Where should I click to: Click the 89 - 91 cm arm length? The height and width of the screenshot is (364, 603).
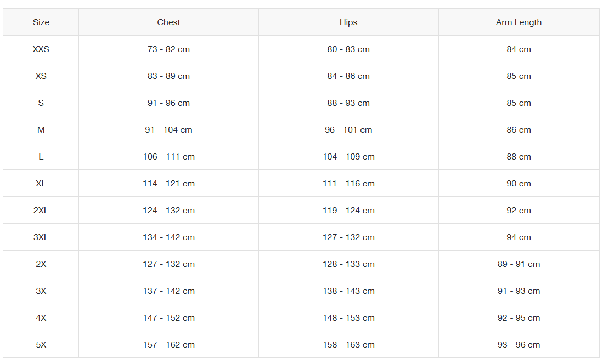[519, 264]
